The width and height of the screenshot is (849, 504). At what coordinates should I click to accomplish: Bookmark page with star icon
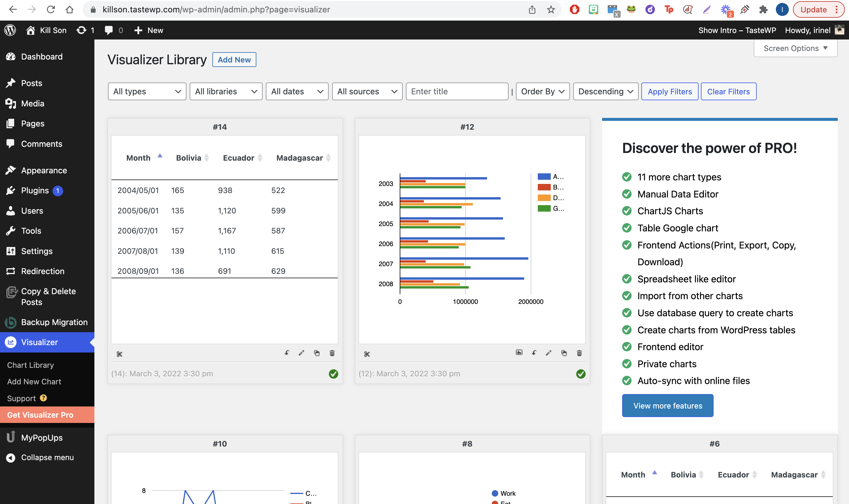[x=551, y=9]
